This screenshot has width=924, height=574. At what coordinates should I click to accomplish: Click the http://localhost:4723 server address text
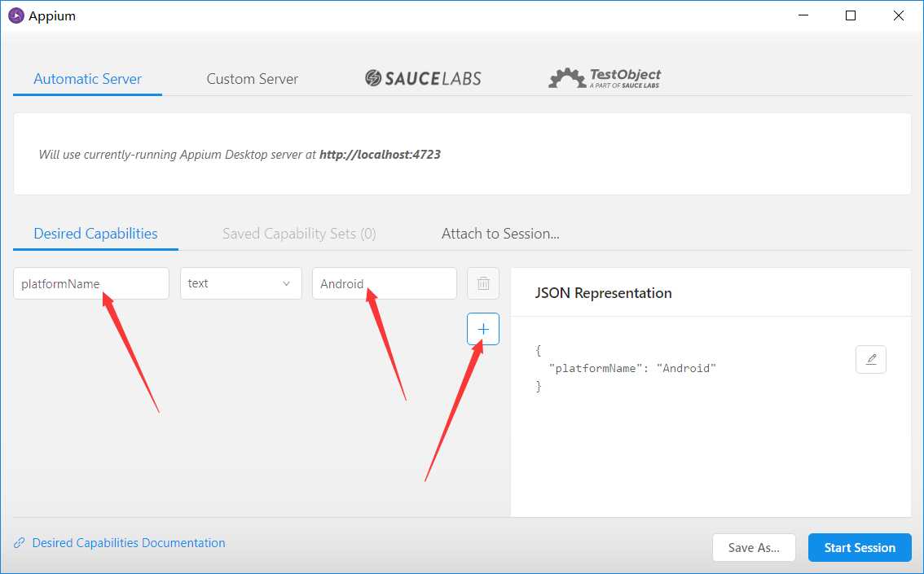tap(380, 154)
